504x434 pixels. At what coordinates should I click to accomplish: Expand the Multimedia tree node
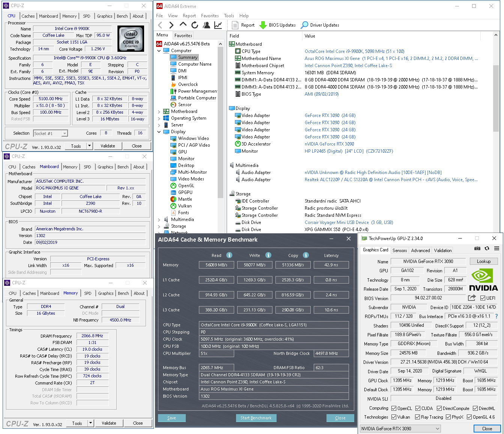(x=159, y=219)
